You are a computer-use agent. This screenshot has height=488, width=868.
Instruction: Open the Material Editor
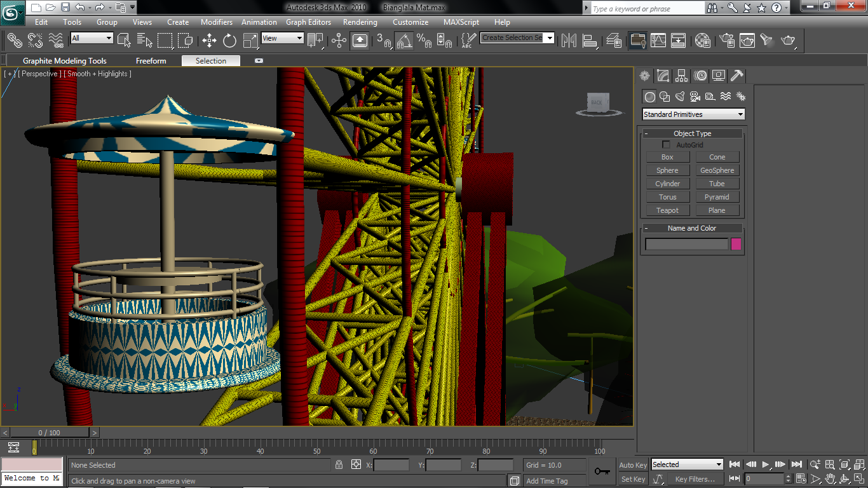point(702,41)
